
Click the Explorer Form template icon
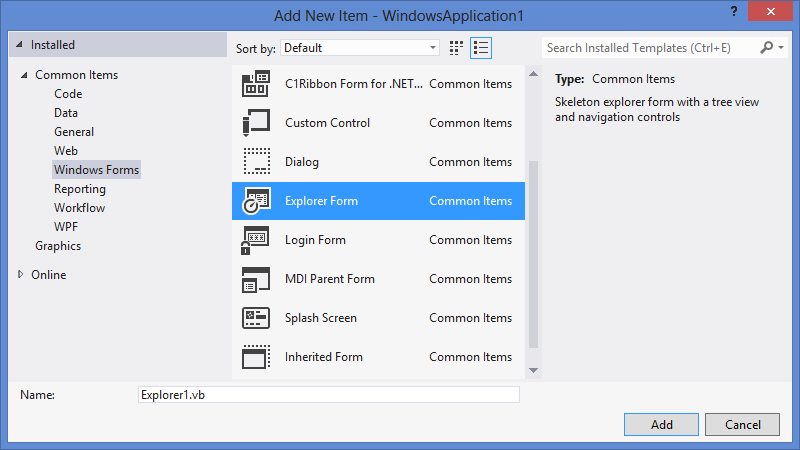[x=256, y=201]
